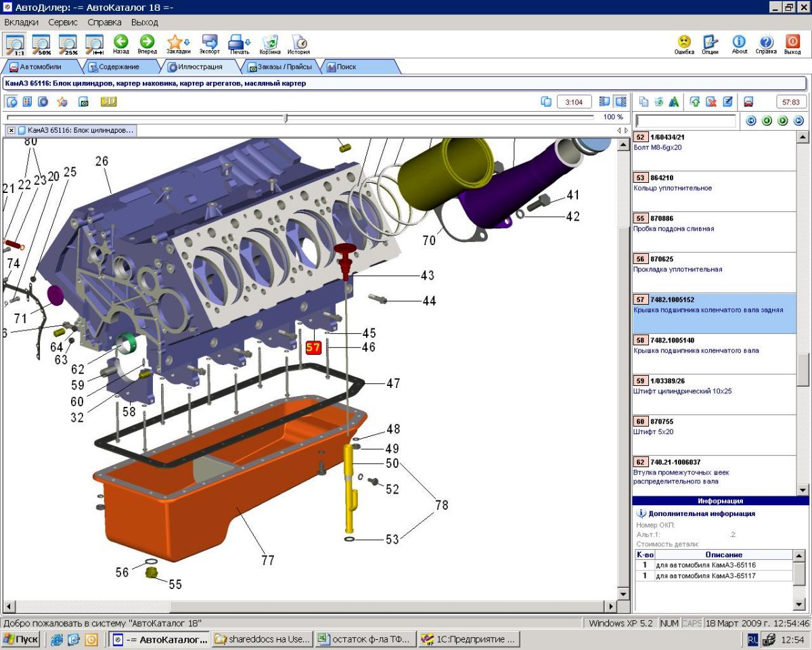The image size is (812, 650).
Task: Toggle the left panel layout icon
Action: (606, 102)
